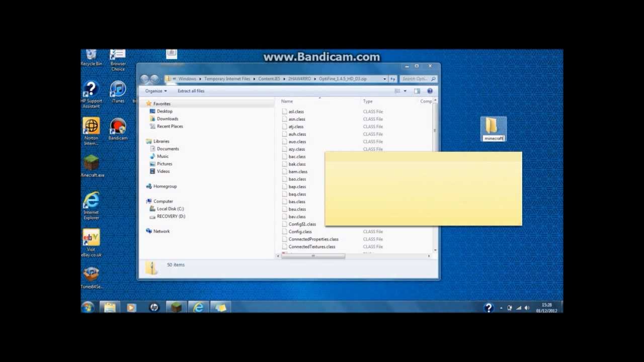Launch Norton Internet Security desktop icon
This screenshot has height=362, width=644.
coord(91,132)
